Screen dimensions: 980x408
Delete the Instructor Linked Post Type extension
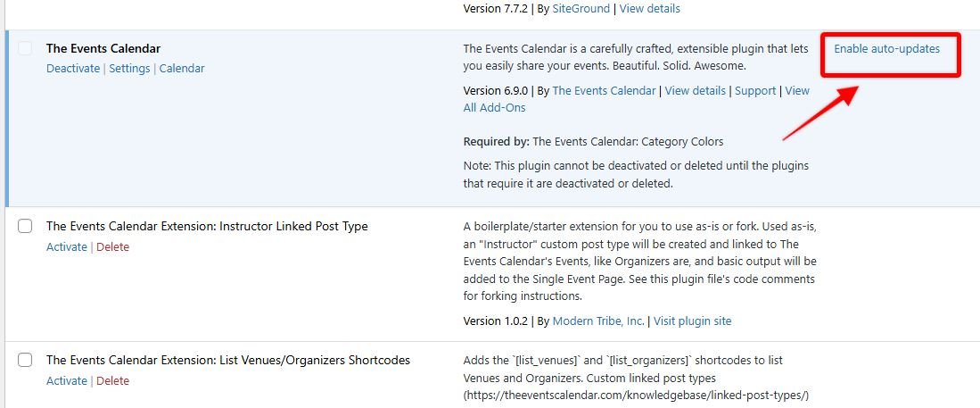(112, 247)
